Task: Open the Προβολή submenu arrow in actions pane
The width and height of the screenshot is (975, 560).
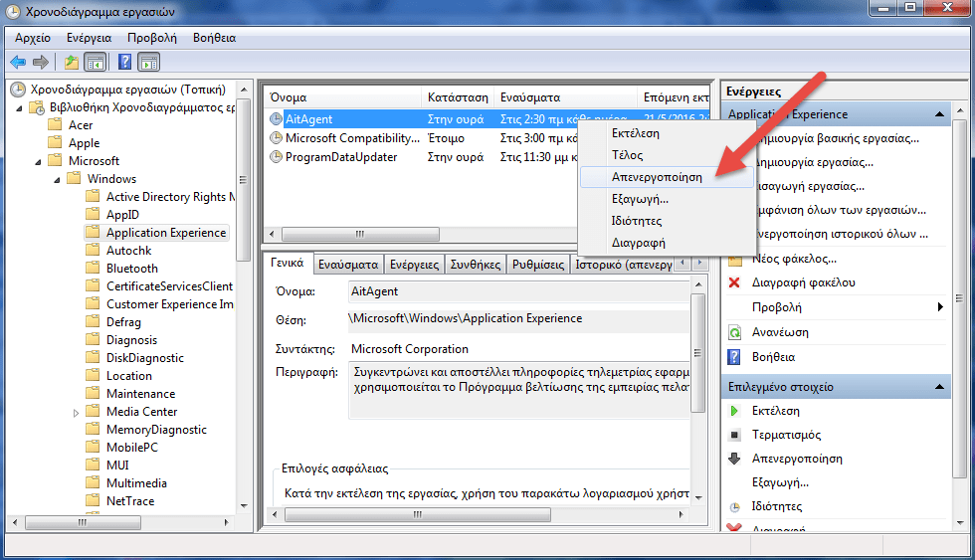Action: (940, 307)
